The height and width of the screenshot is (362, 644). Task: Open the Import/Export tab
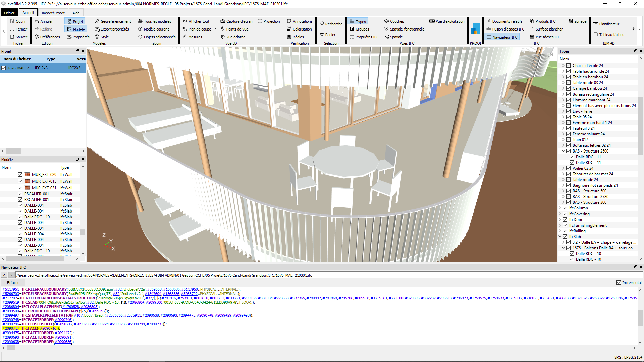point(53,13)
